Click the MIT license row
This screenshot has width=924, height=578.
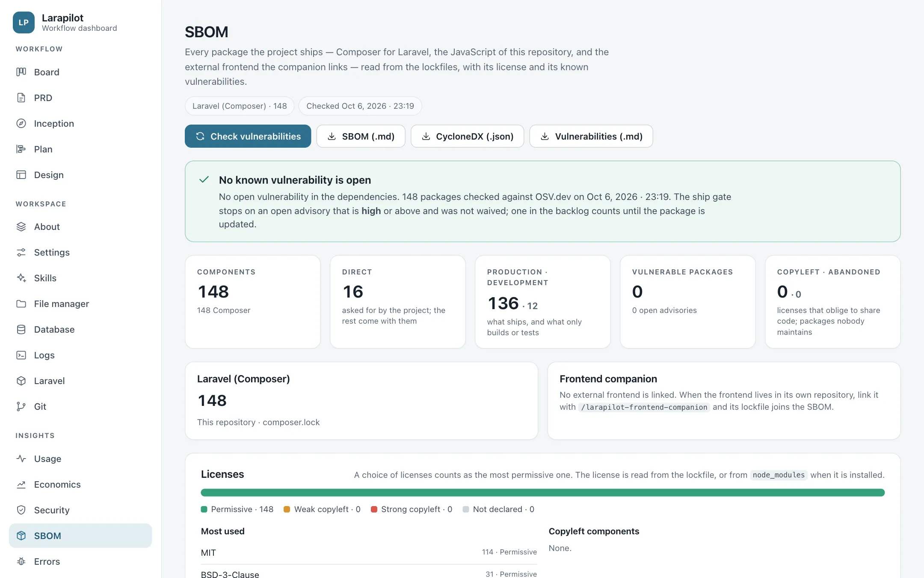[369, 552]
